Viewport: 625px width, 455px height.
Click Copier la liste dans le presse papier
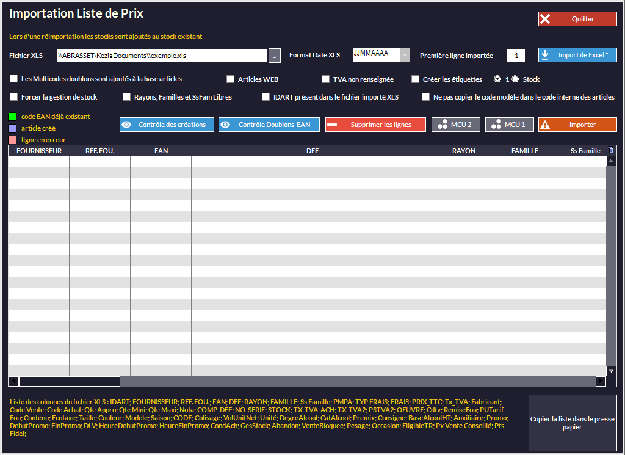[x=571, y=421]
